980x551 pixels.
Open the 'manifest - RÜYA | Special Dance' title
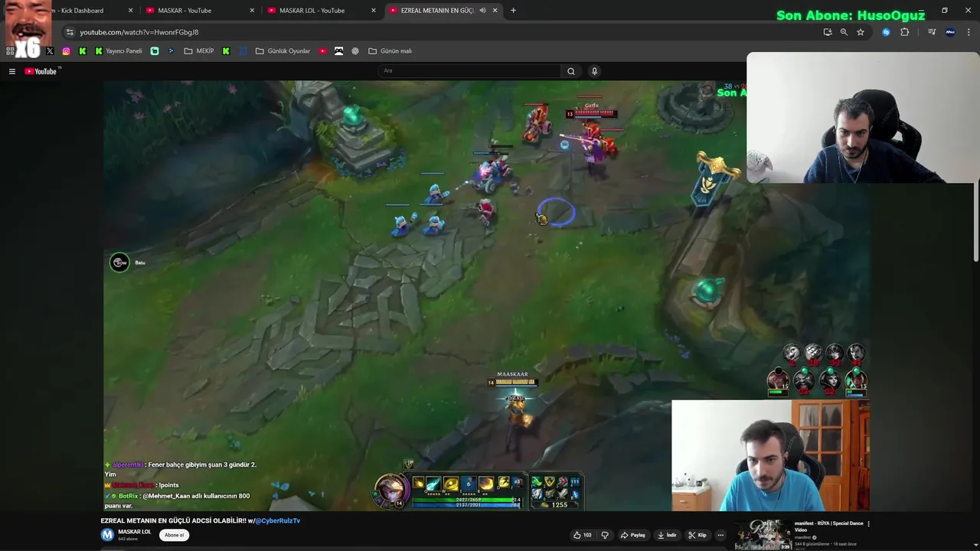point(828,527)
